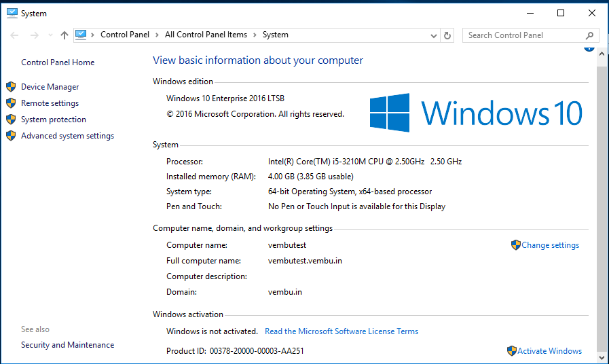
Task: Click the Back navigation arrow
Action: (14, 35)
